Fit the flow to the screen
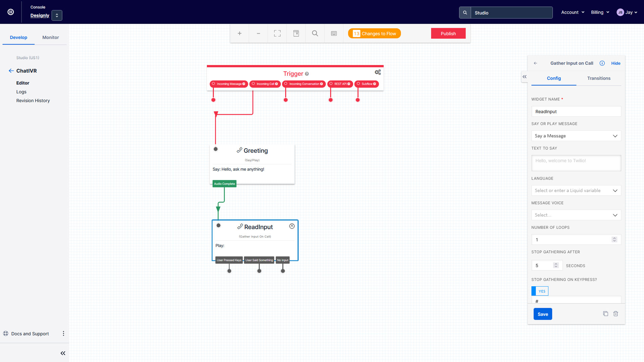644x362 pixels. tap(277, 33)
